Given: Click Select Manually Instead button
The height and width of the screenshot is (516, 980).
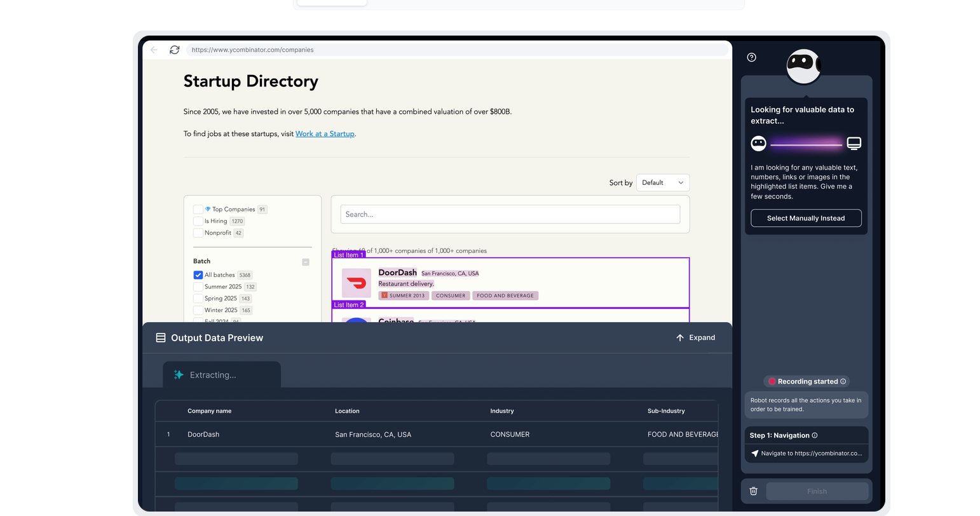Looking at the screenshot, I should point(806,218).
